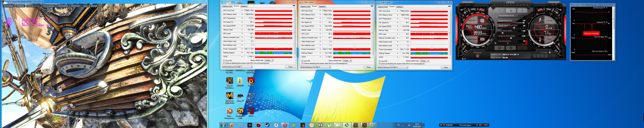Open Steam from the taskbar
Image resolution: width=644 pixels, height=128 pixels.
[x=267, y=125]
